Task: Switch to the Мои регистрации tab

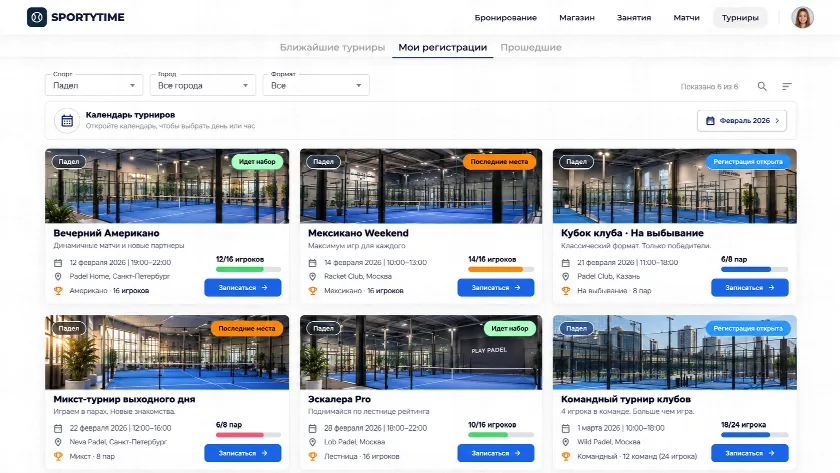Action: point(442,47)
